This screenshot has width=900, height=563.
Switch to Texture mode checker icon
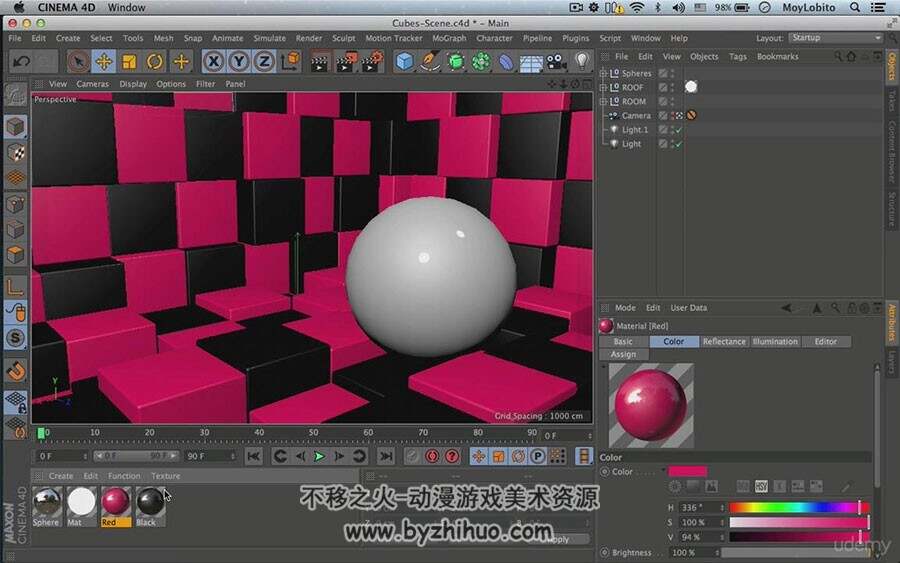(16, 153)
